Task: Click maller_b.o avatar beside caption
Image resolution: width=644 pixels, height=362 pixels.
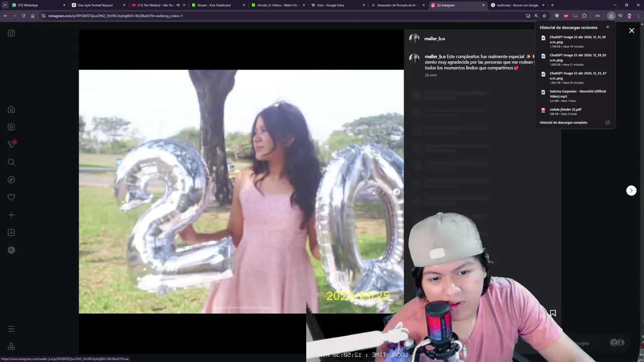Action: tap(414, 58)
